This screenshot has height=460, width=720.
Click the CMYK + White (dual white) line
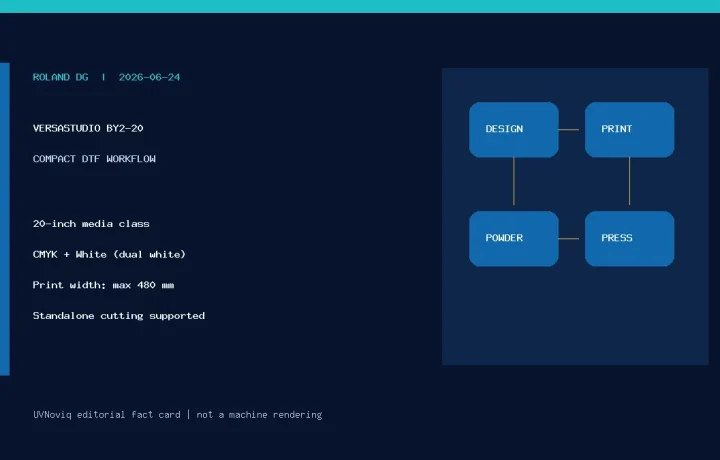109,254
